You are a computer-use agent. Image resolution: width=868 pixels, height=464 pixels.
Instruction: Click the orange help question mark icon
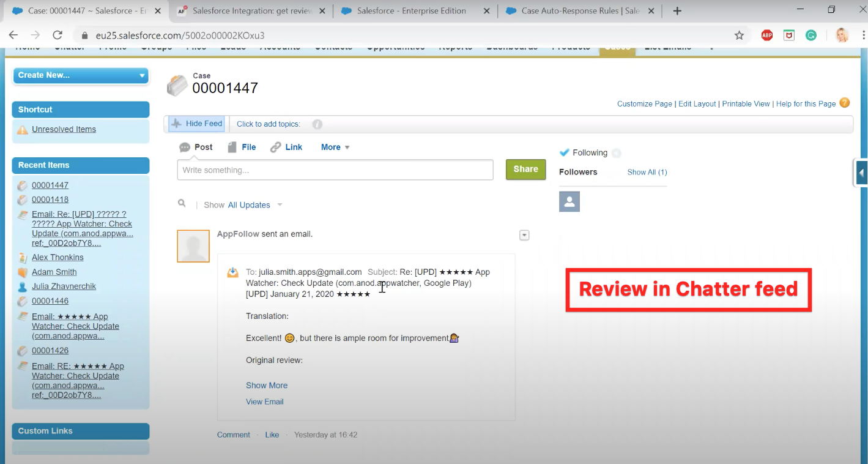[x=845, y=103]
